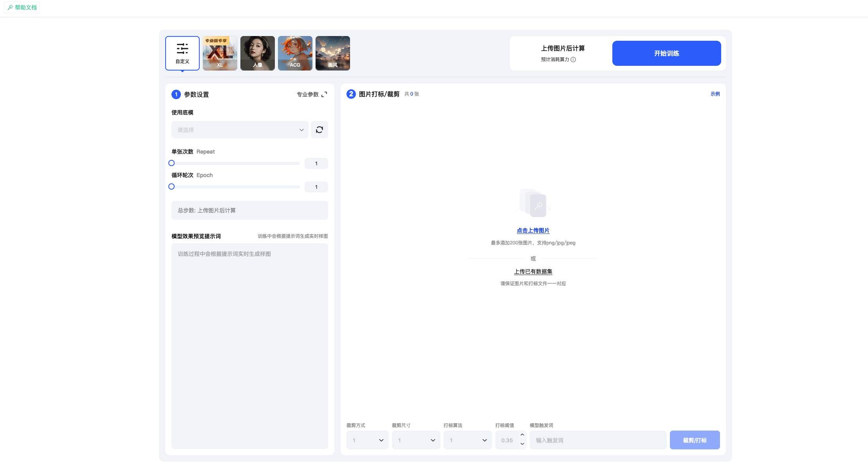Open the 示例 example link
Screen dimensions: 868x467
(715, 94)
